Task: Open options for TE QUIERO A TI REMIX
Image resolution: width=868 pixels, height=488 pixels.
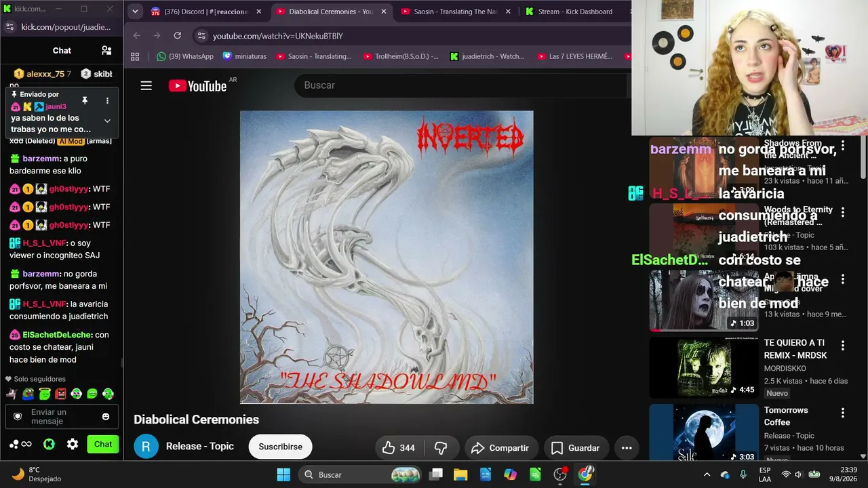Action: [843, 346]
